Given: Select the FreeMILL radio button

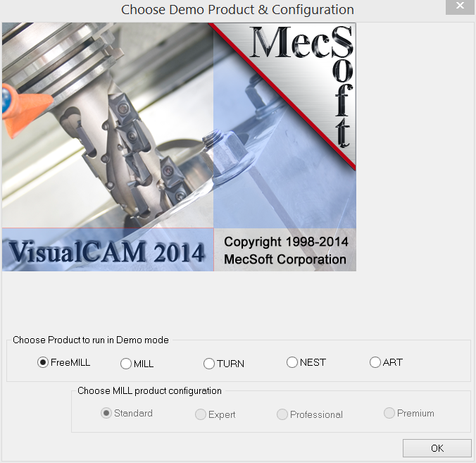Looking at the screenshot, I should [44, 362].
